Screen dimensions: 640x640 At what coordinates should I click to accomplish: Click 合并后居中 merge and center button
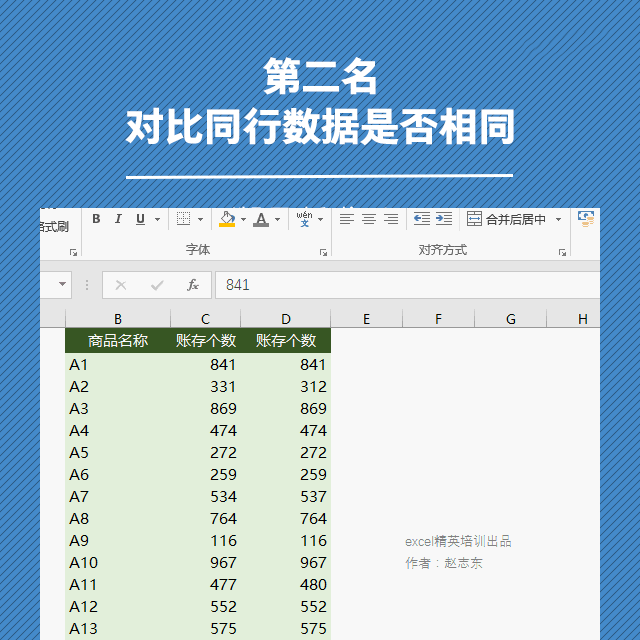pyautogui.click(x=507, y=219)
